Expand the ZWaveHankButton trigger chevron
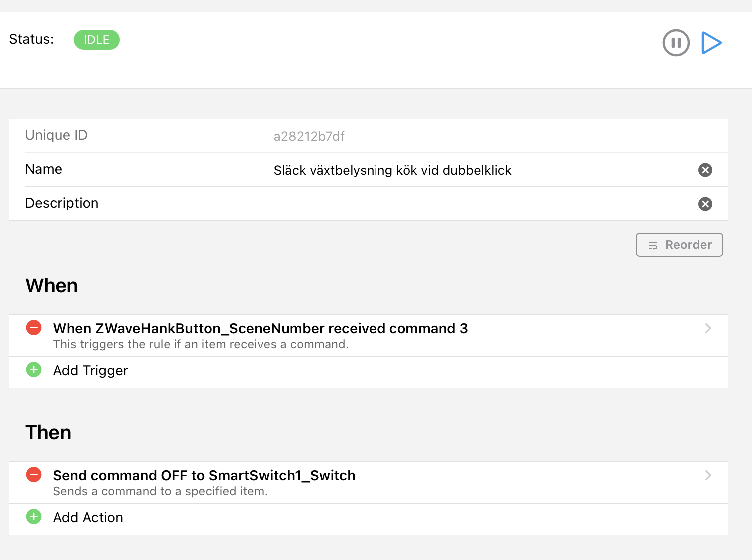Screen dimensions: 752x560 click(x=708, y=328)
